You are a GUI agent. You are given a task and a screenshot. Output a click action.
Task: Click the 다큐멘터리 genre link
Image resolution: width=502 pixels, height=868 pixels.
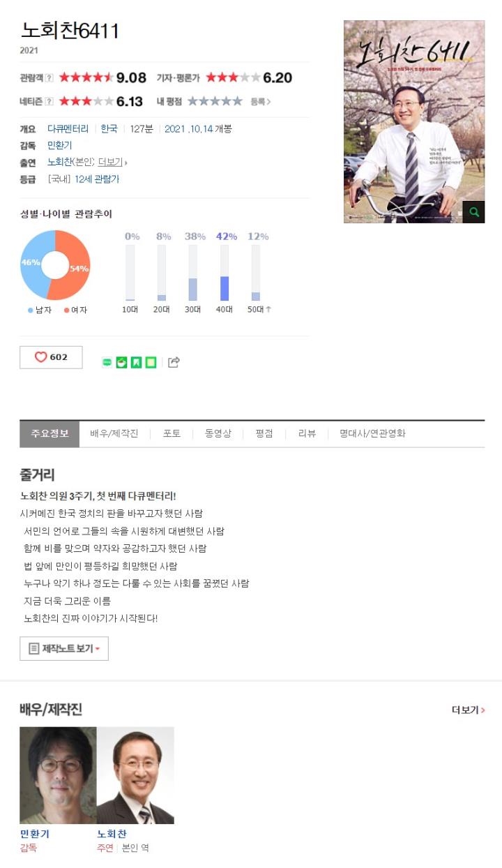coord(68,129)
